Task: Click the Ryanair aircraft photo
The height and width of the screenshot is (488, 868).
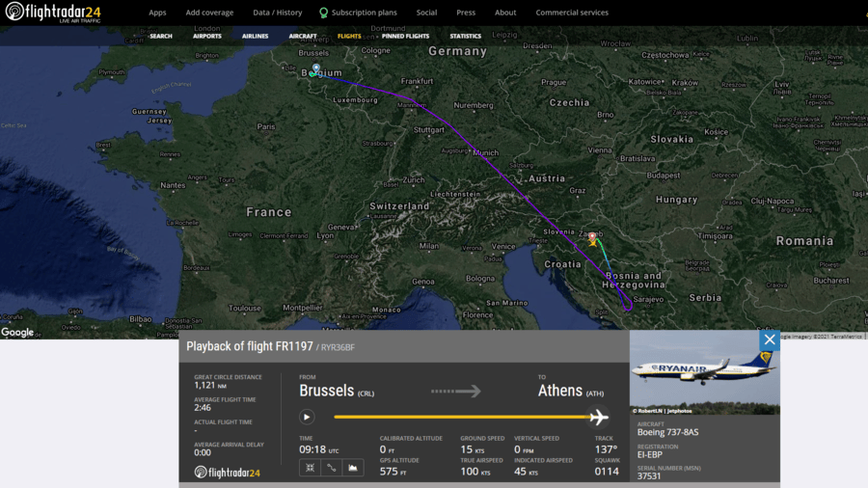Action: pos(705,372)
